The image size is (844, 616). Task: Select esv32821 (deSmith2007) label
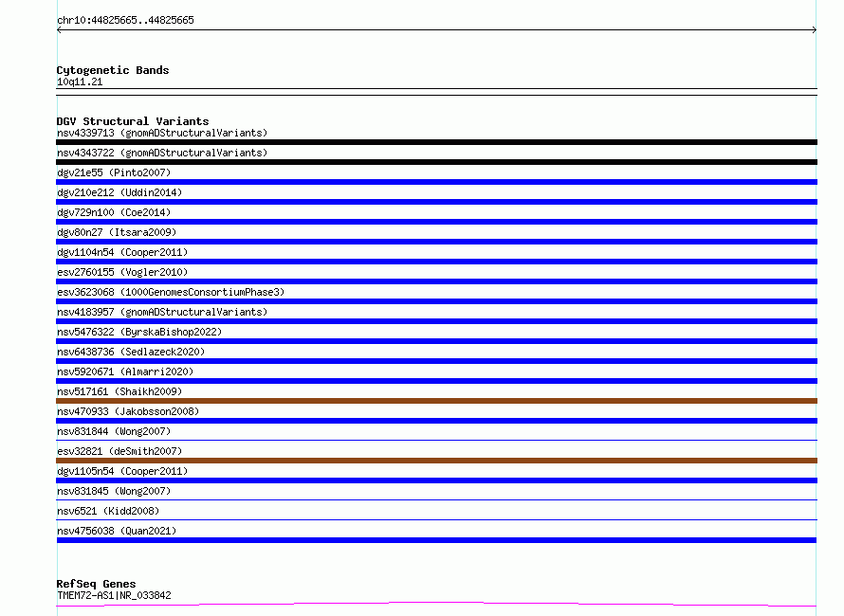coord(119,451)
